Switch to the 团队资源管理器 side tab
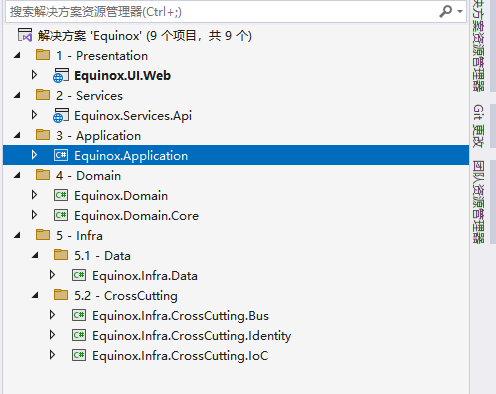The height and width of the screenshot is (394, 496). click(x=479, y=202)
